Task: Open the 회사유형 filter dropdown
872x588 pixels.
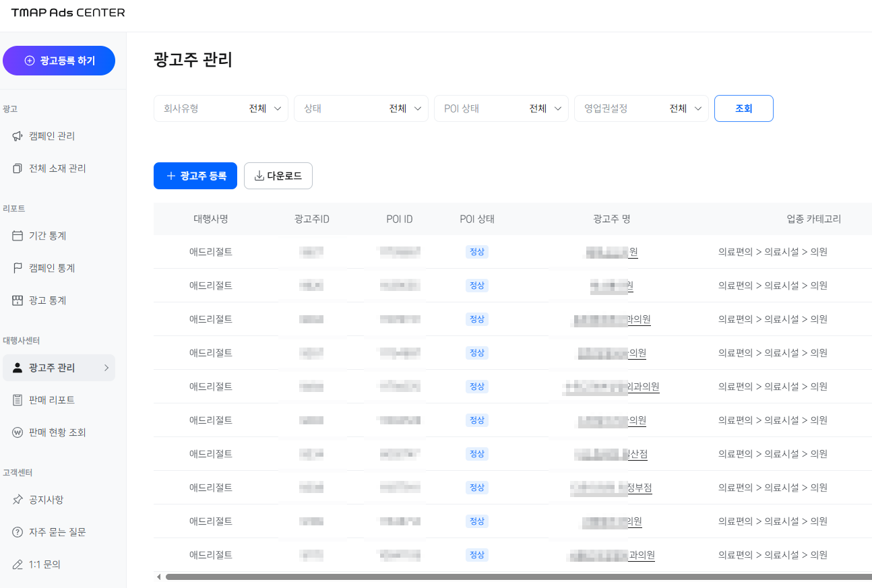Action: pyautogui.click(x=221, y=108)
